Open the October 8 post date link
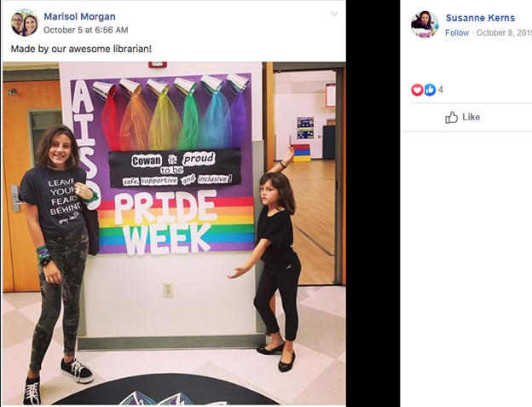Viewport: 532px width, 407px height. [504, 32]
